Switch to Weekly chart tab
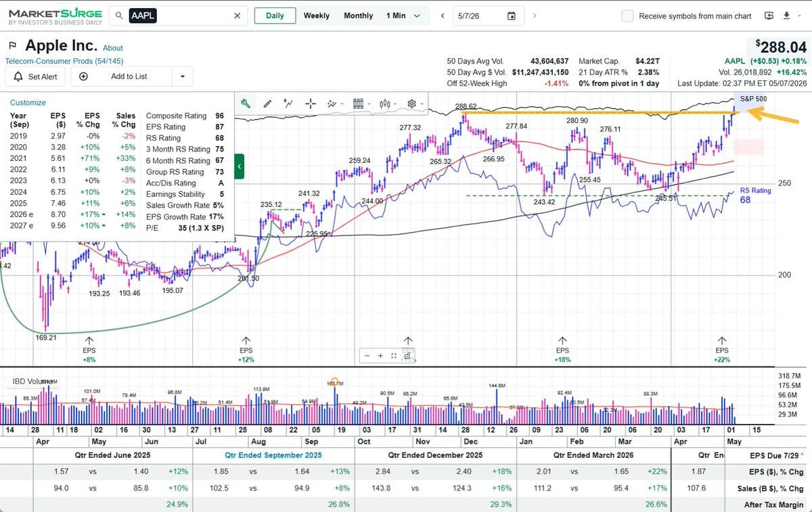This screenshot has width=812, height=512. (316, 16)
